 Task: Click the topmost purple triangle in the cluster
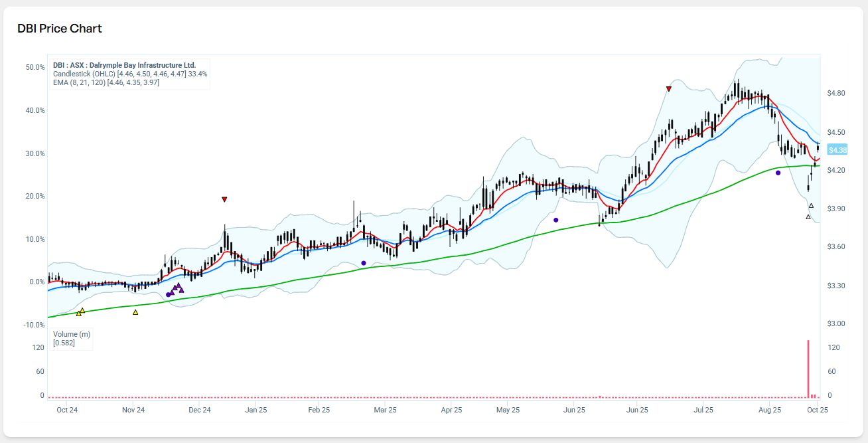click(179, 286)
